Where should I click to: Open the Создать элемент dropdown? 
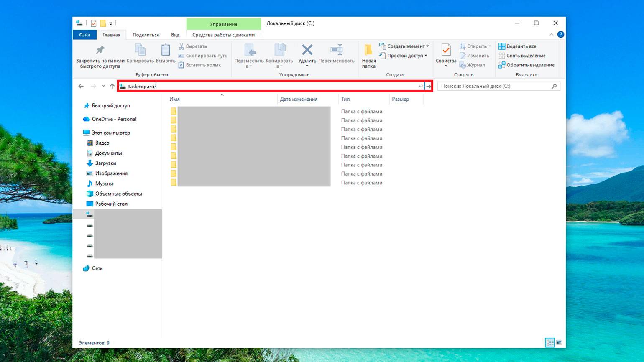click(404, 46)
